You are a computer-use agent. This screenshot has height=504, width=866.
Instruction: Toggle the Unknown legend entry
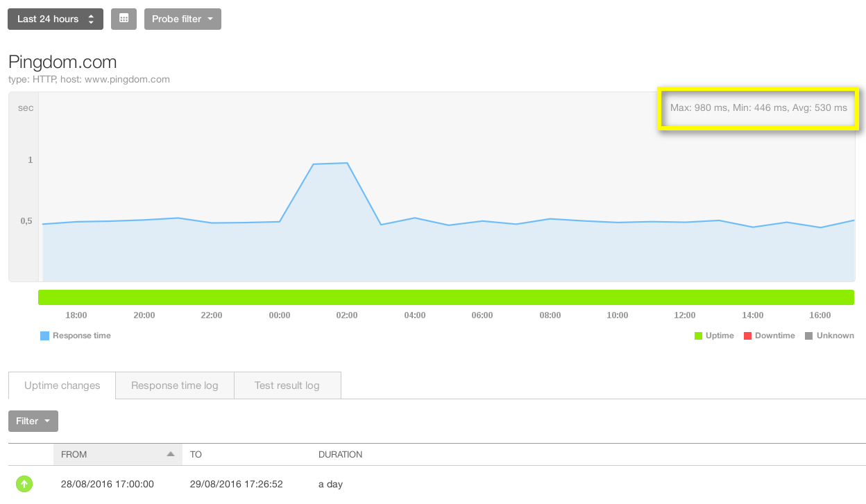click(829, 336)
